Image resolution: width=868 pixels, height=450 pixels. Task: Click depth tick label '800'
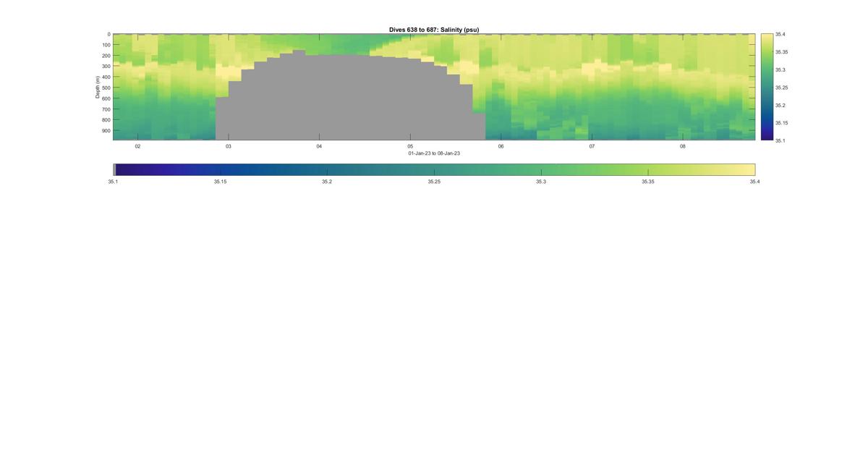[106, 120]
